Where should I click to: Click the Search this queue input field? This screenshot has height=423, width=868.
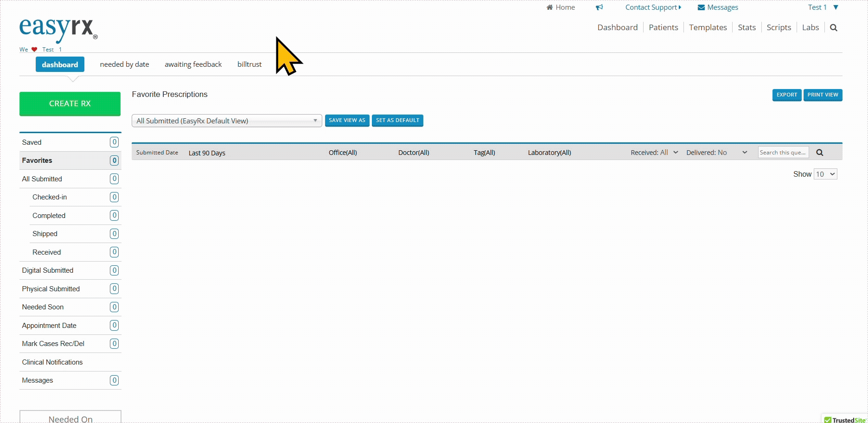click(783, 153)
